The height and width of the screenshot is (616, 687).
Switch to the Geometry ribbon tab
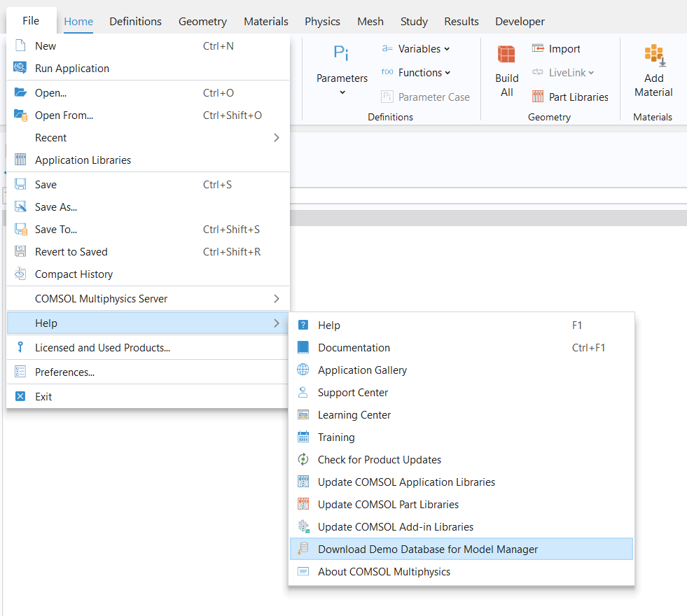tap(202, 22)
